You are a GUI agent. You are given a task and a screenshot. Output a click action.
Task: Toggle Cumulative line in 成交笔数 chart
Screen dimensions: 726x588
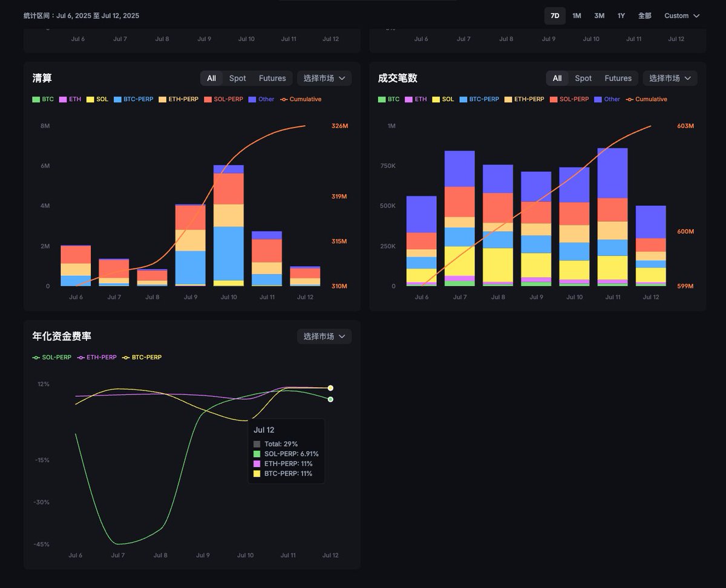(x=646, y=99)
